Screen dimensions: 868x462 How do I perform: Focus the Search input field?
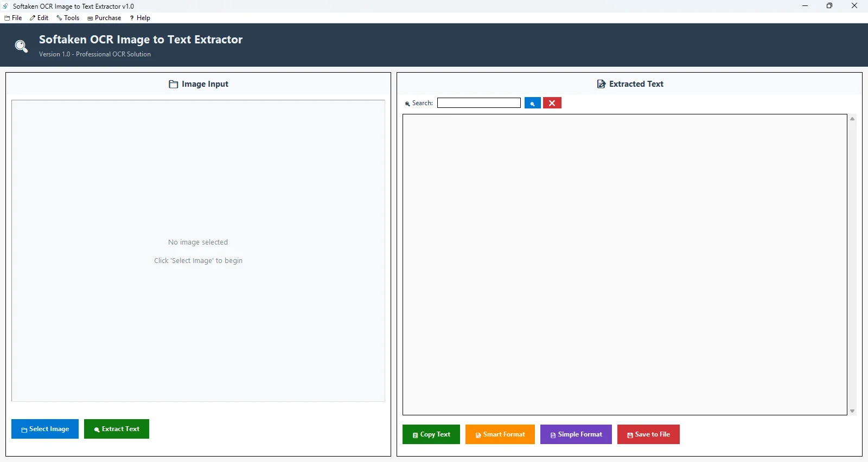[x=478, y=103]
